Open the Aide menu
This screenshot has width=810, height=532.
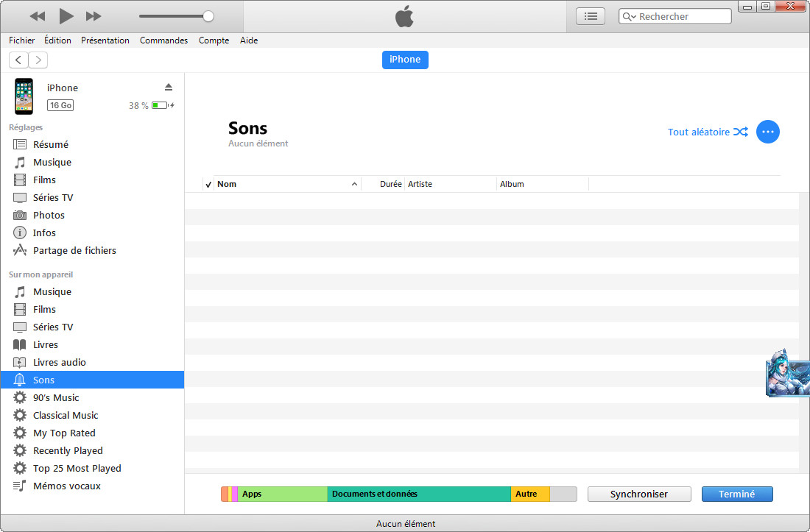248,40
